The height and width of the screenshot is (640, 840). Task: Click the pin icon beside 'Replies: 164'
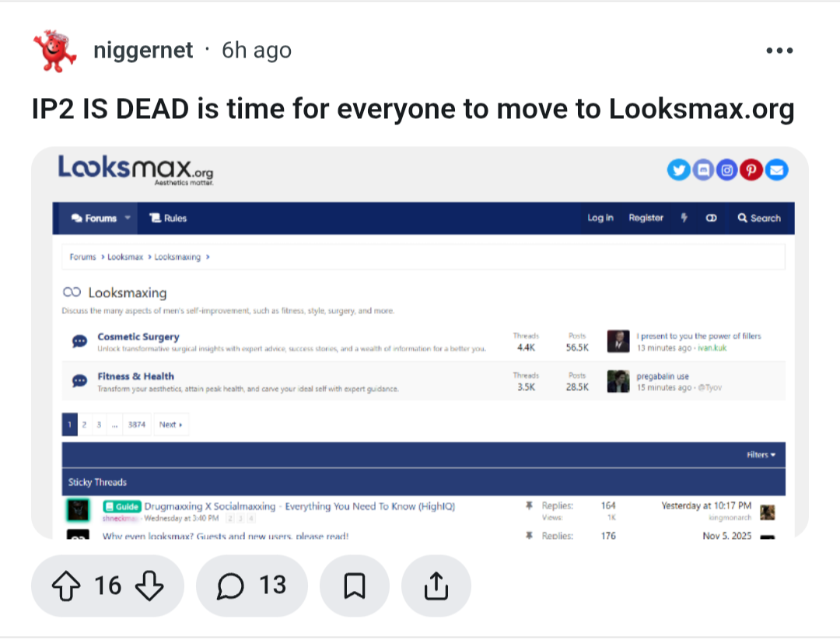530,505
